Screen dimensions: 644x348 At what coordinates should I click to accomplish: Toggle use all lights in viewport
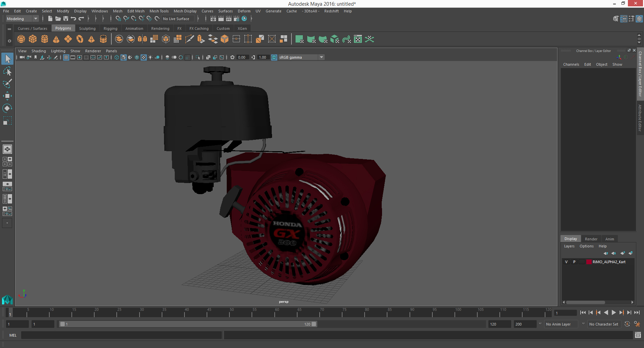150,57
